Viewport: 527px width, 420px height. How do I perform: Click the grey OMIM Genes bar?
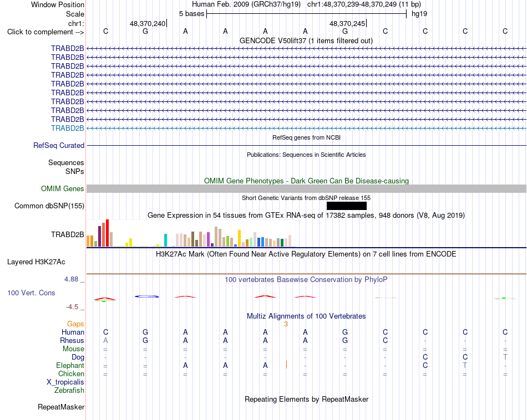pyautogui.click(x=306, y=189)
